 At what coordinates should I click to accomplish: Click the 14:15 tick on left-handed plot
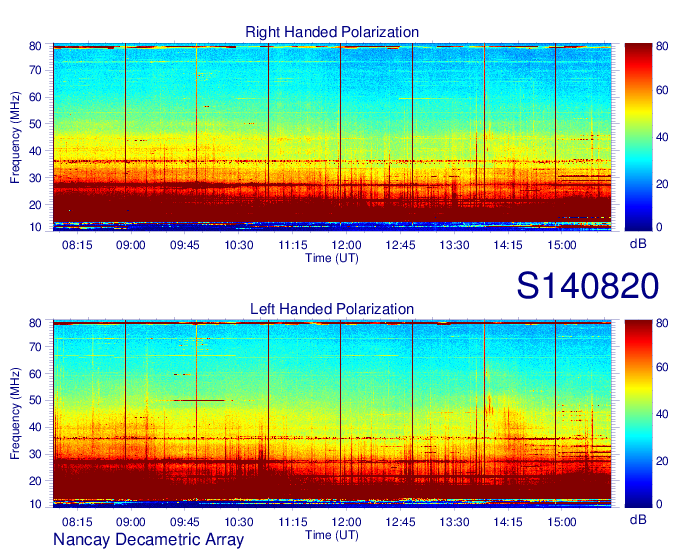[x=508, y=522]
